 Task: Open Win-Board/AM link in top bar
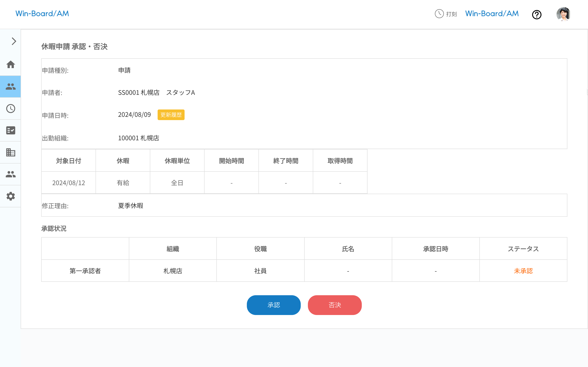tap(491, 13)
